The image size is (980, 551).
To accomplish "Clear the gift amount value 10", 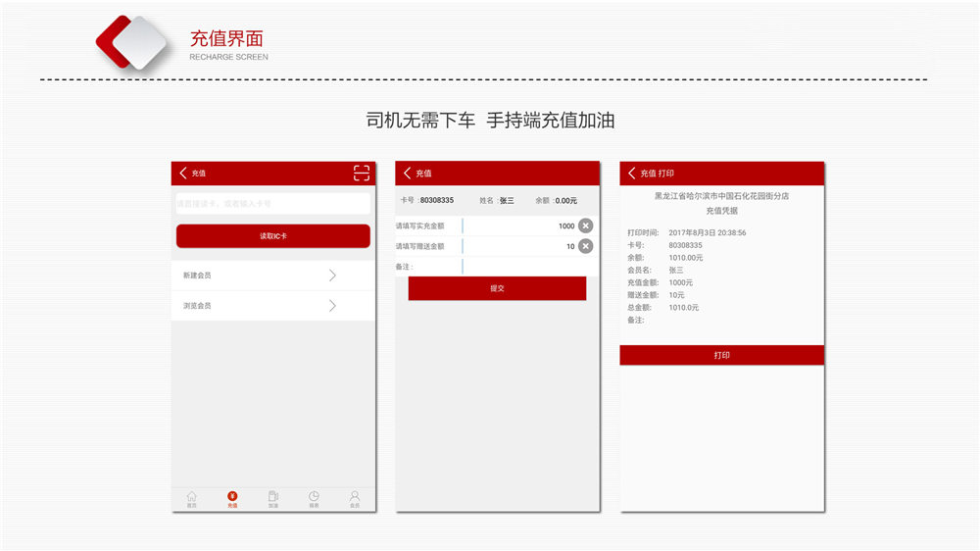I will point(585,246).
